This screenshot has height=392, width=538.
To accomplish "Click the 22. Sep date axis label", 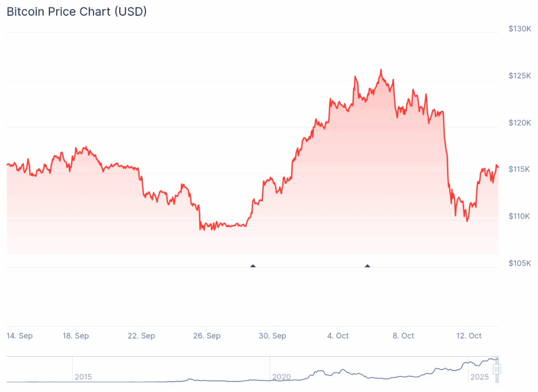I will coord(141,336).
